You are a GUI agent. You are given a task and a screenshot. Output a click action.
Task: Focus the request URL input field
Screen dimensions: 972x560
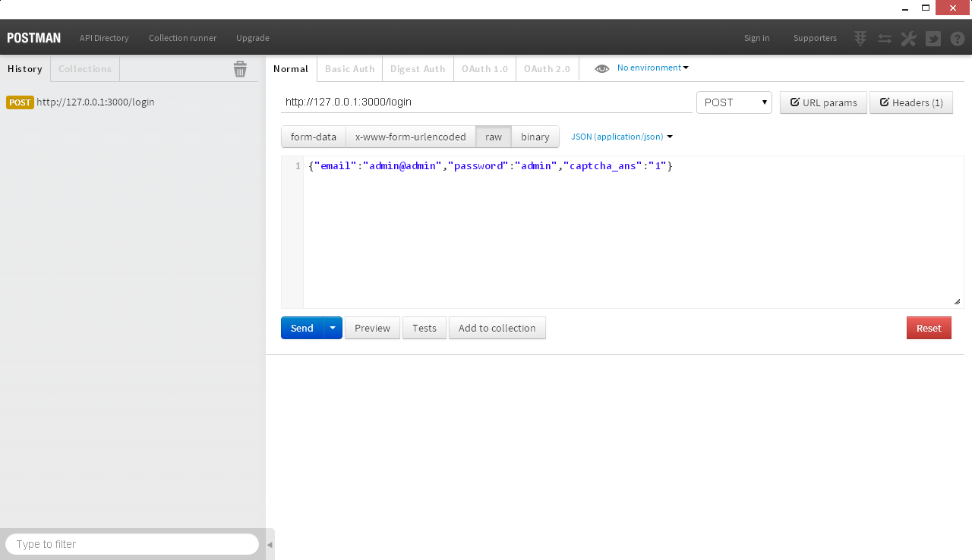[486, 102]
